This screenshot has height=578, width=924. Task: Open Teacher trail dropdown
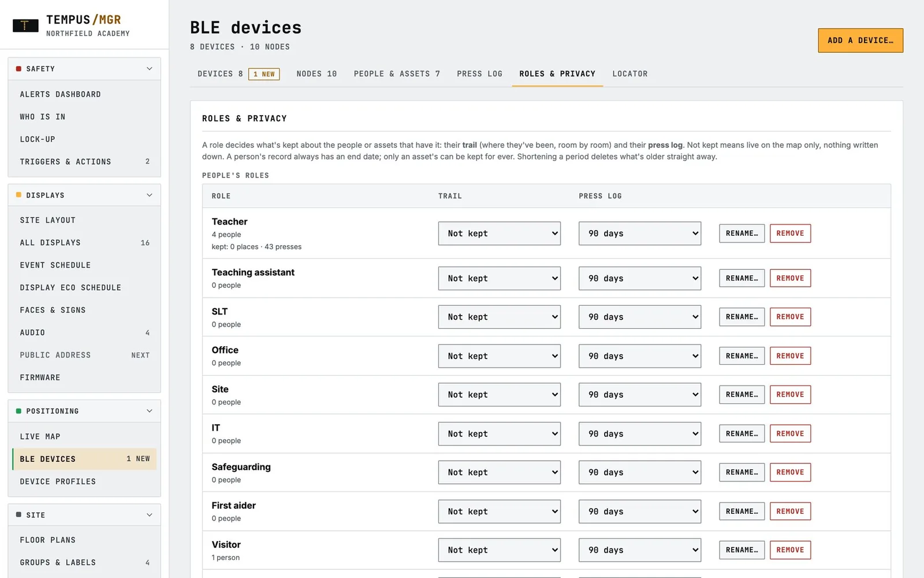(x=499, y=234)
